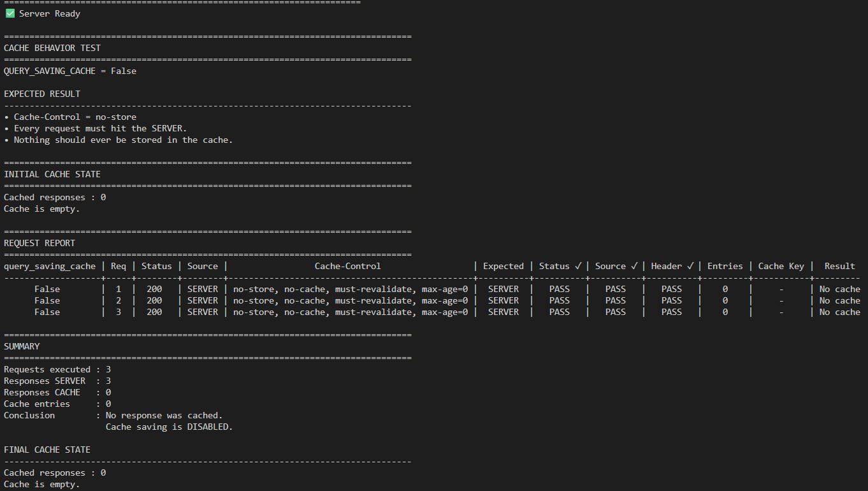The width and height of the screenshot is (868, 491).
Task: Click the Cache-Control = no-store bullet
Action: coord(70,117)
